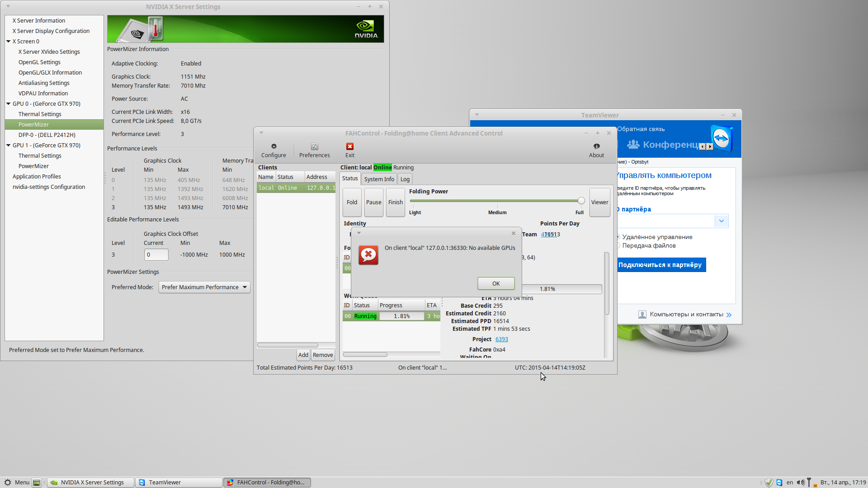
Task: Click the volume speaker tray icon
Action: [x=800, y=483]
